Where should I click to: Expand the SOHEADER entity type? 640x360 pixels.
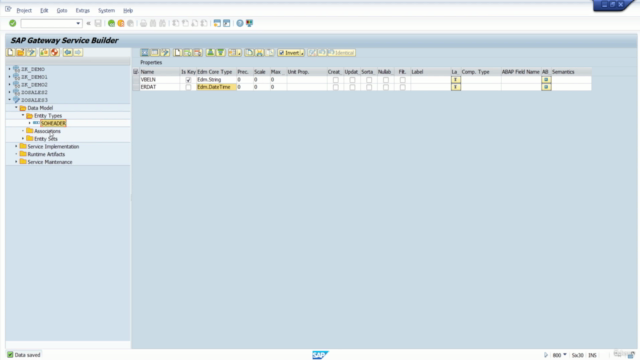click(29, 123)
